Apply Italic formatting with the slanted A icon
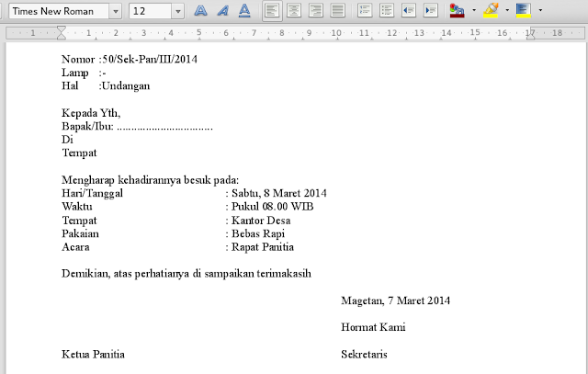 [x=222, y=10]
